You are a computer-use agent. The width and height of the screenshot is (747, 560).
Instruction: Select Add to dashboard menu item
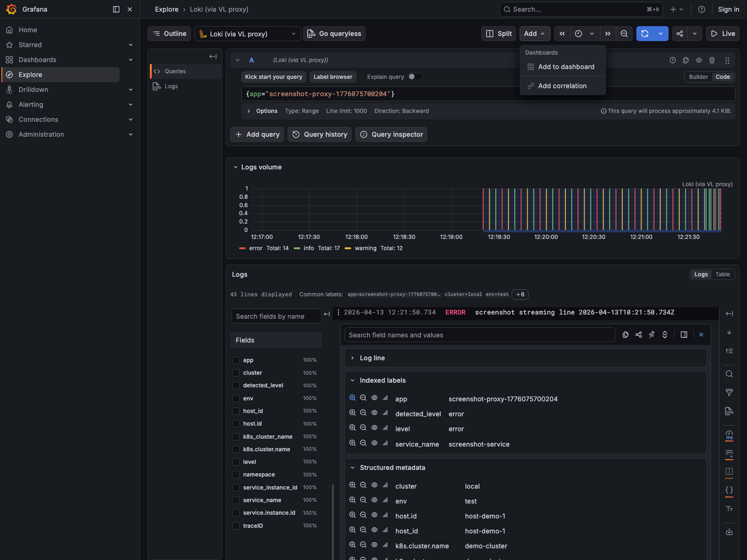[563, 67]
